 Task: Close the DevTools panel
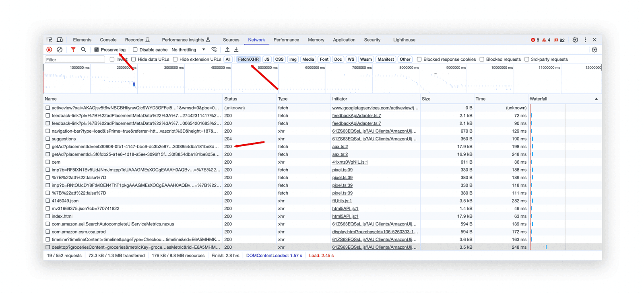[594, 40]
